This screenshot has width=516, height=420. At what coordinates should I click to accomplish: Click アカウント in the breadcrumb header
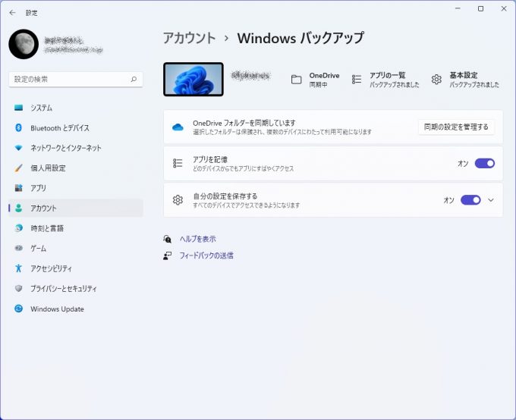[190, 38]
